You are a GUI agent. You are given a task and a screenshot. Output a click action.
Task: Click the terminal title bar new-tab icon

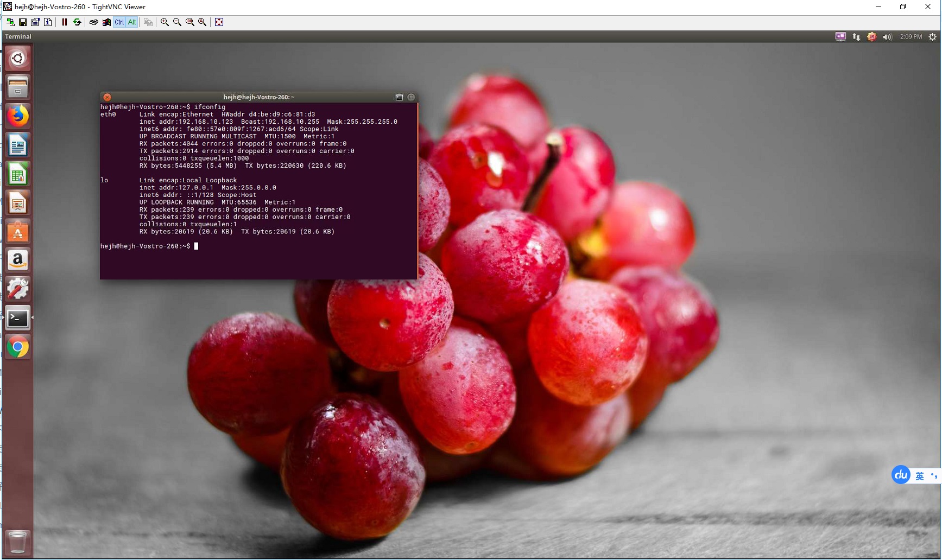tap(399, 97)
